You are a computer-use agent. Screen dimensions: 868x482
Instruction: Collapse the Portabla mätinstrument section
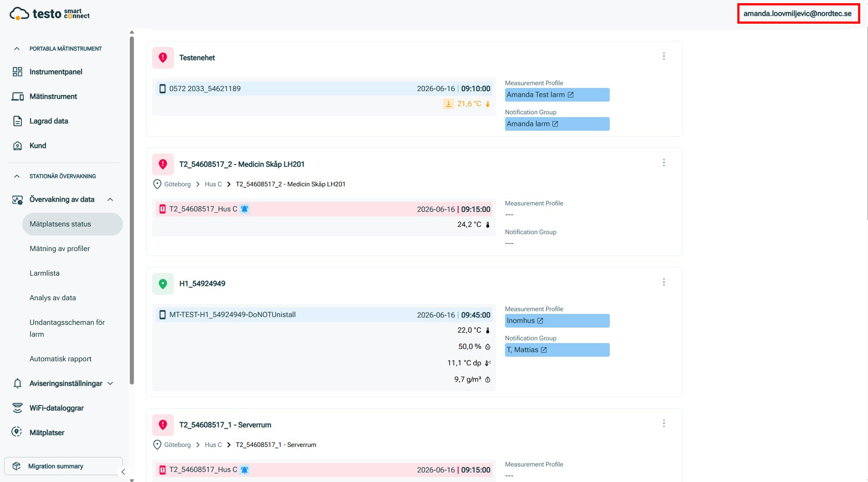17,49
